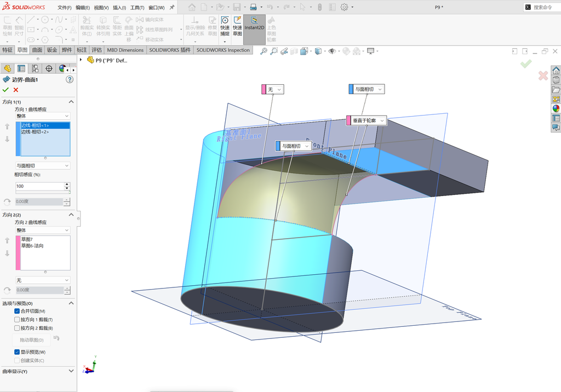Click the Previous View icon
Image resolution: width=561 pixels, height=392 pixels.
(x=284, y=51)
